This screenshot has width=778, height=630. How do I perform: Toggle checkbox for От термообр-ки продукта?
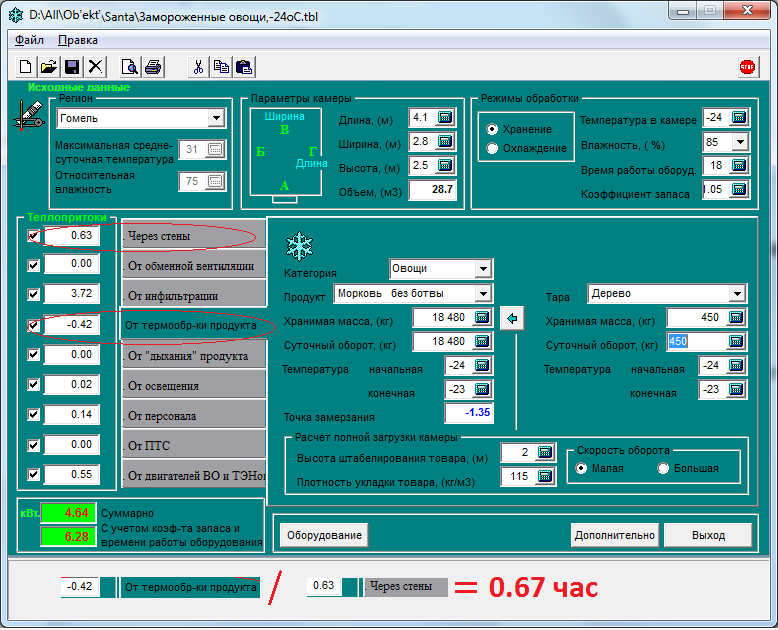tap(33, 325)
